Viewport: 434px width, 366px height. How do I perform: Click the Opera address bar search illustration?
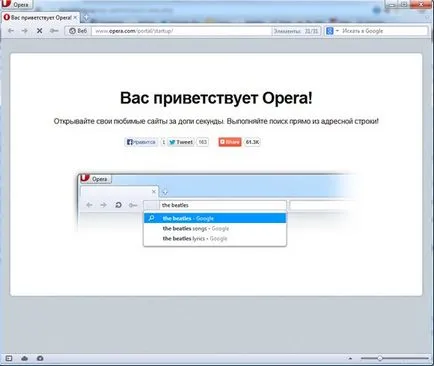click(x=217, y=210)
